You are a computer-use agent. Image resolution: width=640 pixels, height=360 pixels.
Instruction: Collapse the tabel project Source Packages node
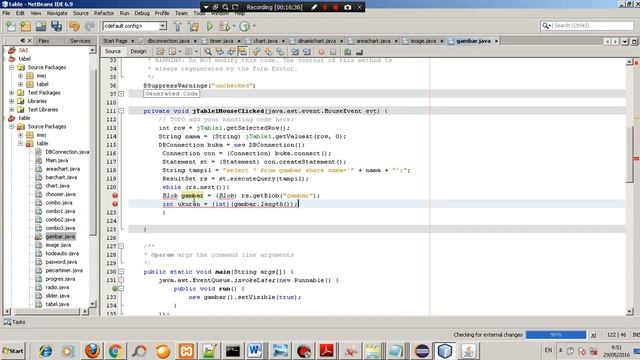coord(12,67)
